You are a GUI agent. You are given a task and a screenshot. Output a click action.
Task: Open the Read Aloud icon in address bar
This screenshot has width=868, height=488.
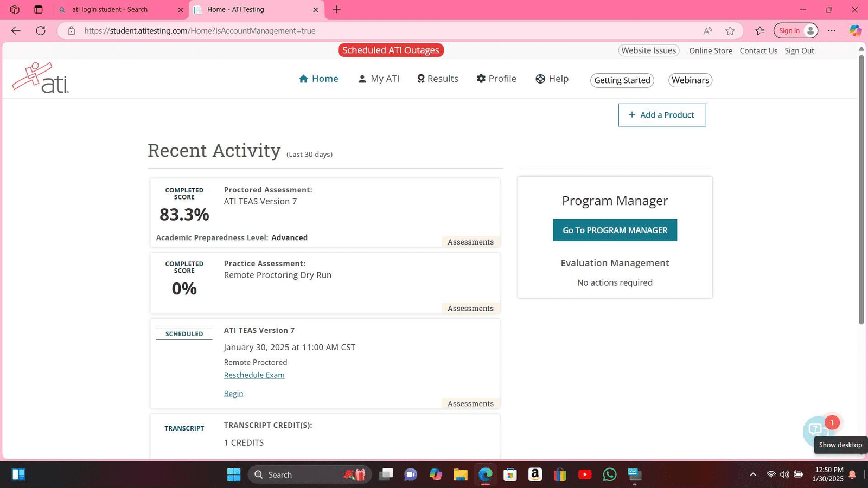tap(707, 31)
